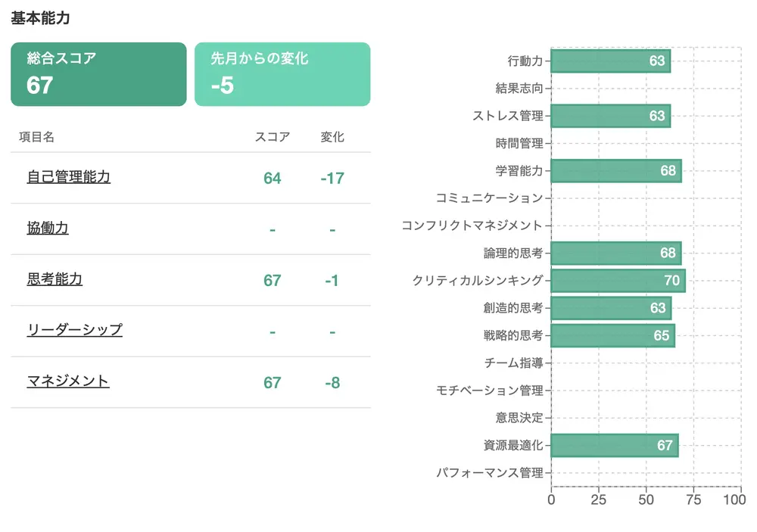757x532 pixels.
Task: Click the 学習能力 bar
Action: (x=615, y=171)
